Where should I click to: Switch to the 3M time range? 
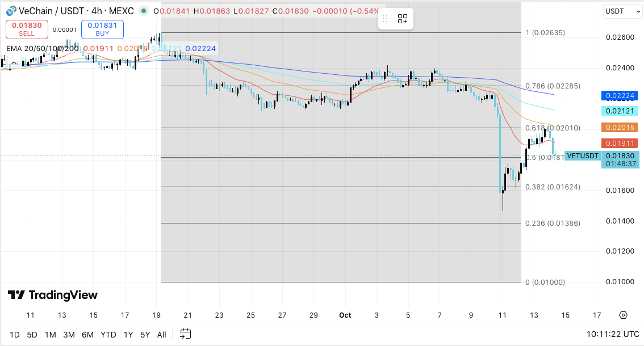69,335
